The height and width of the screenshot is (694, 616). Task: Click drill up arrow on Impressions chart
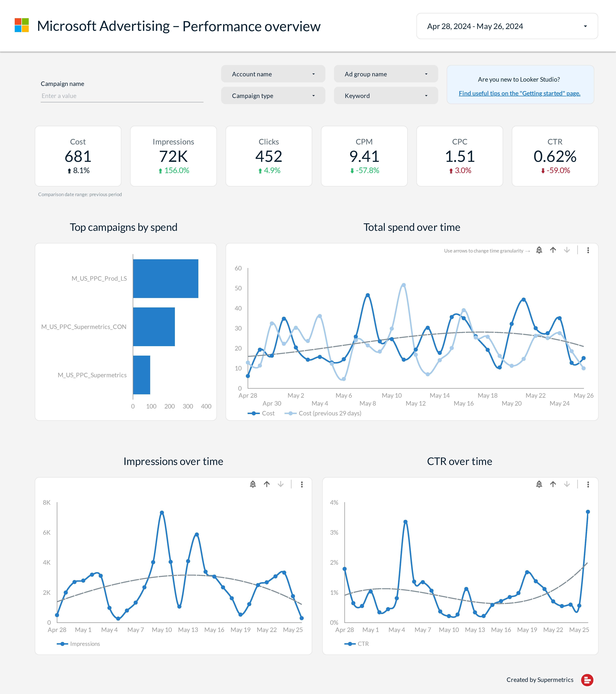(267, 484)
